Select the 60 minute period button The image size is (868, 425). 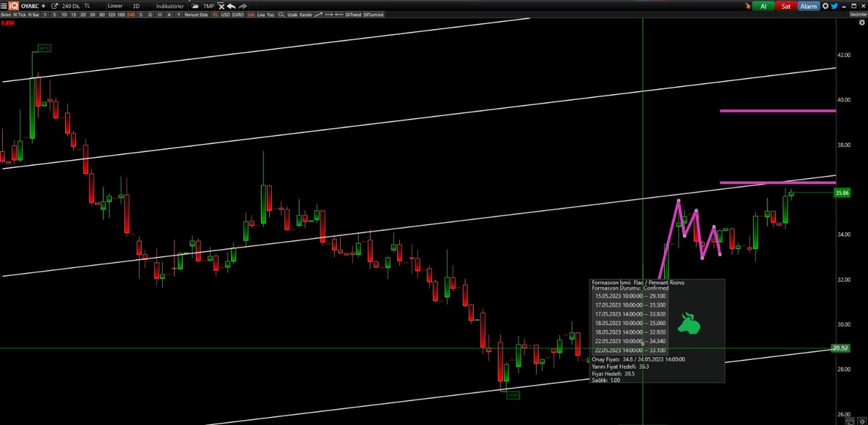pyautogui.click(x=102, y=14)
